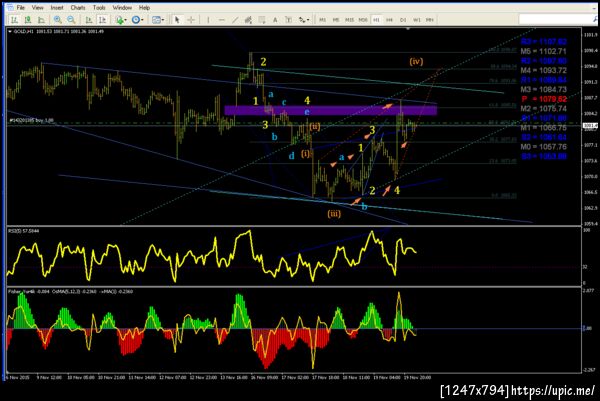Open the chart templates icon
600x401 pixels.
pyautogui.click(x=156, y=20)
